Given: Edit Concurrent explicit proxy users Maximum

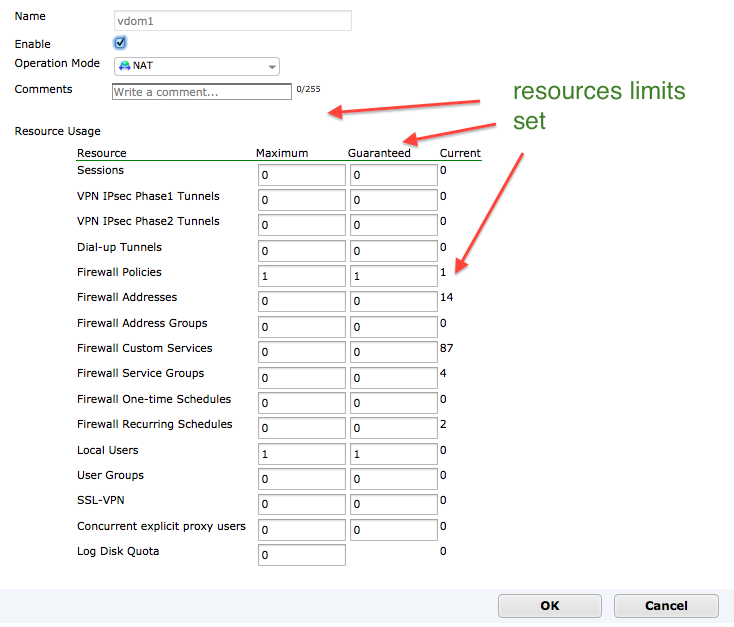Looking at the screenshot, I should pos(302,530).
